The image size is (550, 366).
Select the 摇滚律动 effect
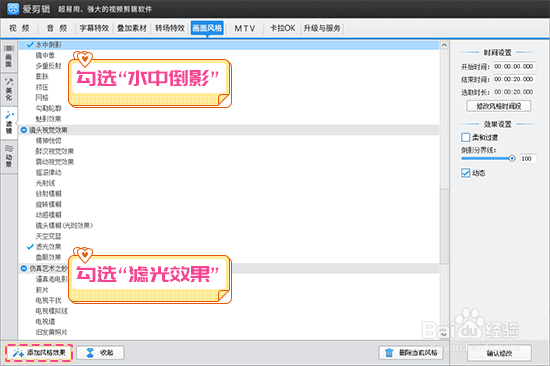[x=48, y=172]
